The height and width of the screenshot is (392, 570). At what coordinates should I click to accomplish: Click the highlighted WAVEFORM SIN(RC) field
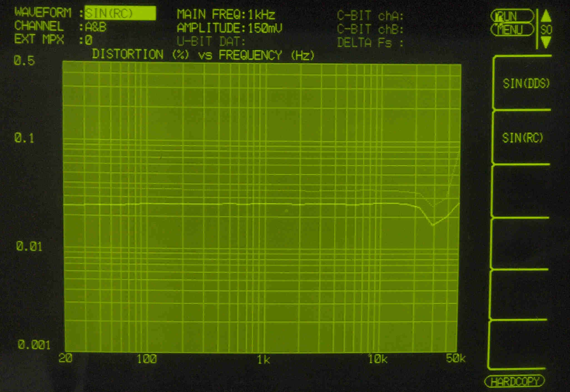(120, 13)
